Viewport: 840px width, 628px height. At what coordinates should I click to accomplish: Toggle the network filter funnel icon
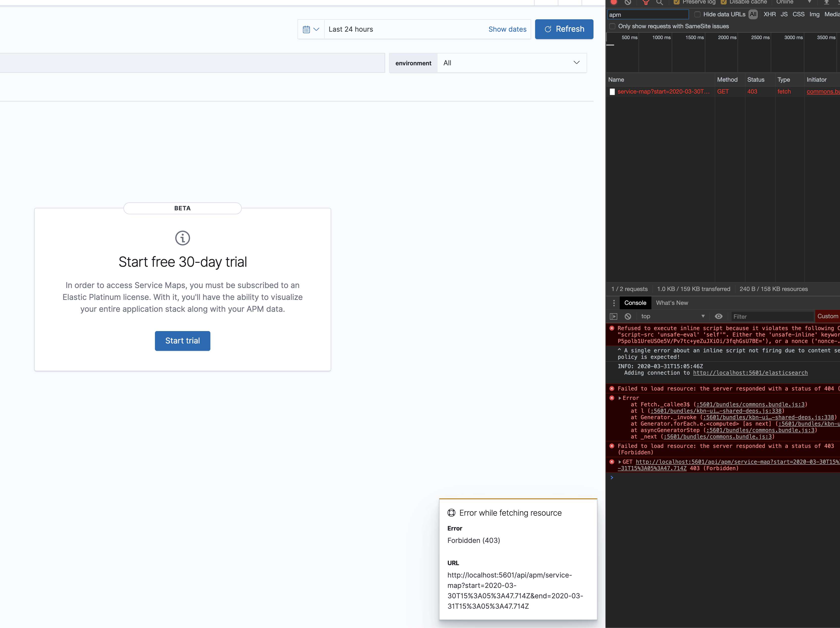click(645, 2)
